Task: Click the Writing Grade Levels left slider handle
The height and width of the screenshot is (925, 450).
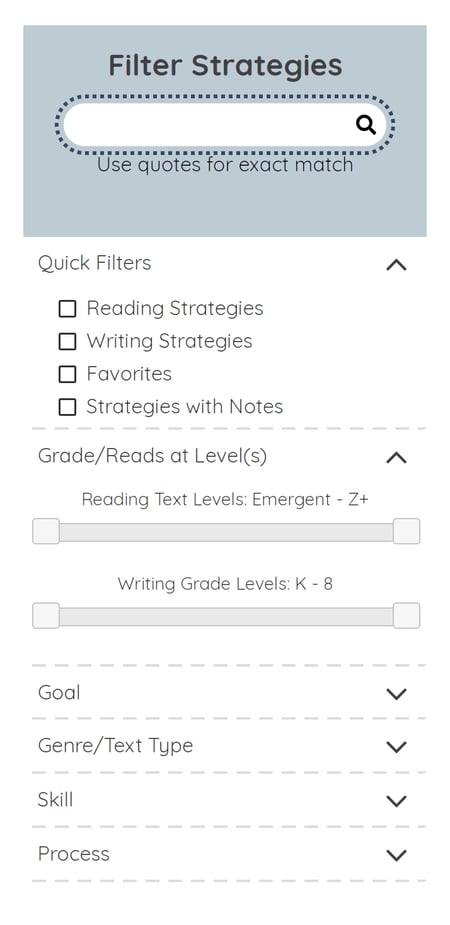Action: click(x=46, y=616)
